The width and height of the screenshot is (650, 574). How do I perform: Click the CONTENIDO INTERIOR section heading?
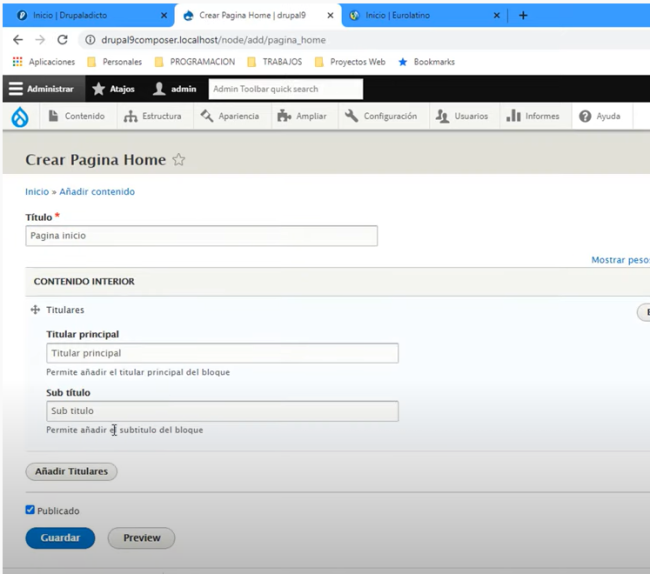click(84, 281)
